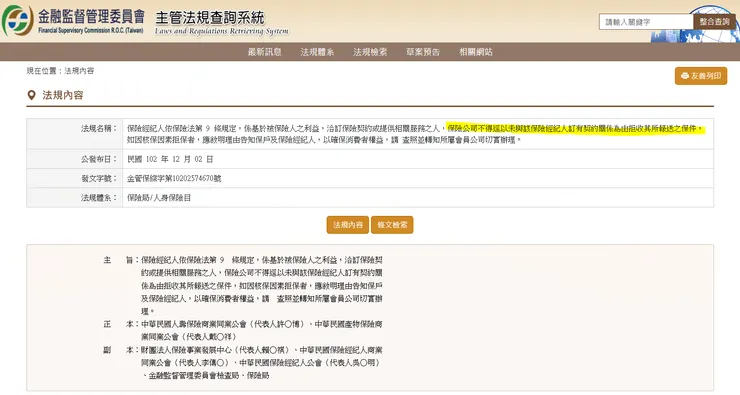Switch to the 條文檢索 tab button
This screenshot has width=740, height=395.
tap(392, 225)
